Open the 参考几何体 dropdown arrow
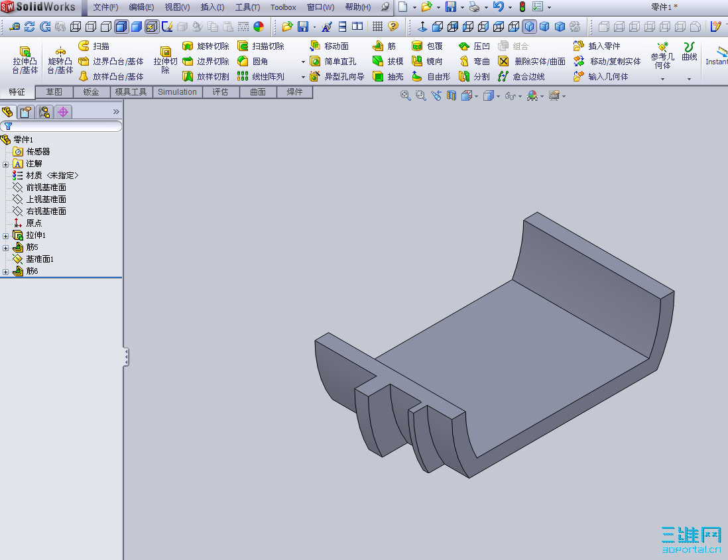 pyautogui.click(x=662, y=79)
